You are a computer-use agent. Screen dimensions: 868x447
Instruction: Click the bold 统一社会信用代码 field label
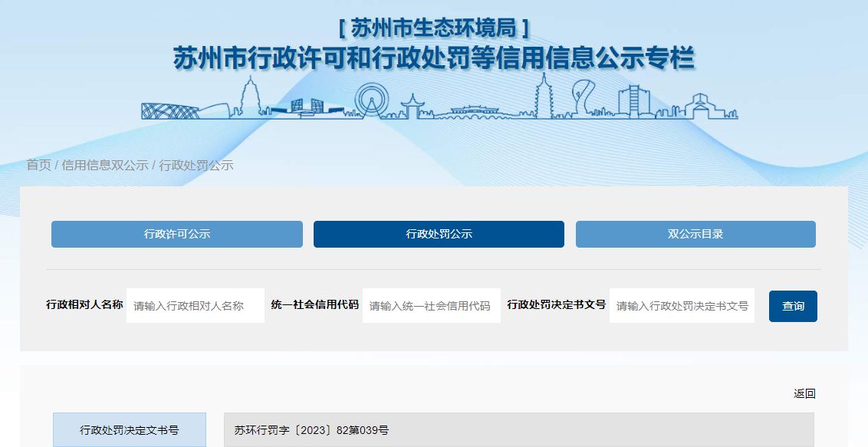(x=315, y=305)
